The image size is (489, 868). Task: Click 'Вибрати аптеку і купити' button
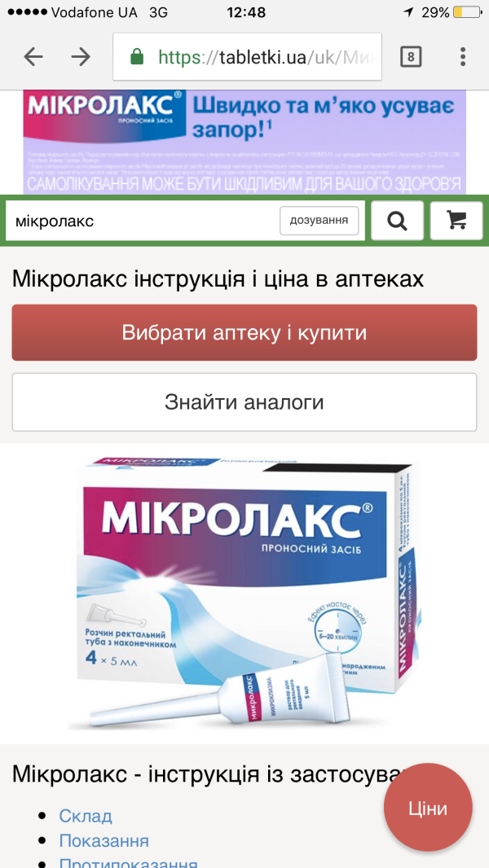point(244,333)
